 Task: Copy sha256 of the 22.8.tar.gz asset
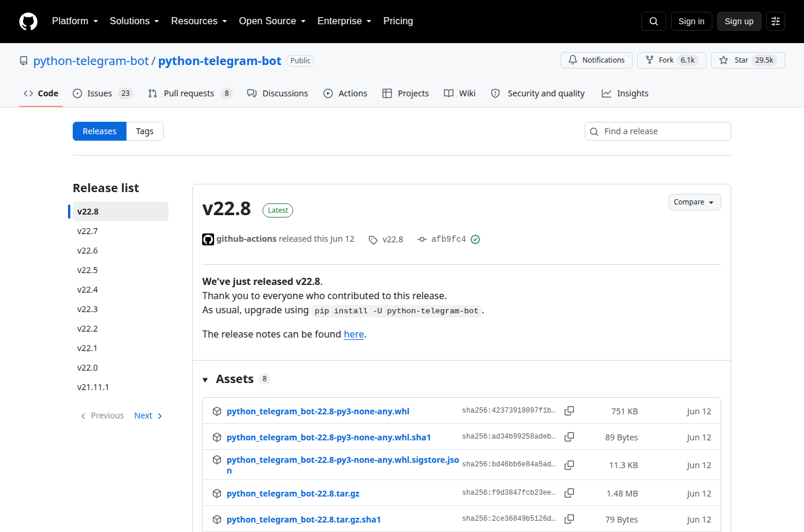[569, 493]
